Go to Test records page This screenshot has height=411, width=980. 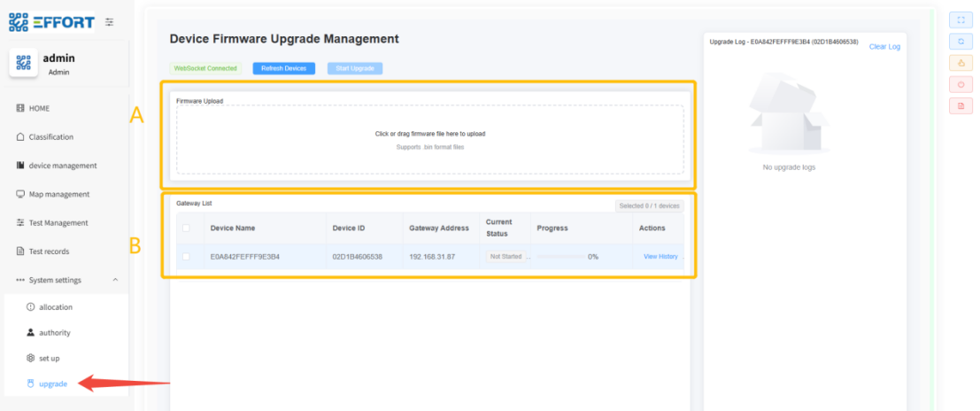click(x=49, y=252)
